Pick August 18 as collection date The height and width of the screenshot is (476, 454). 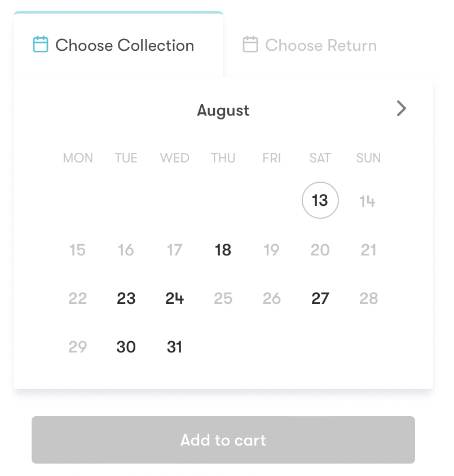pyautogui.click(x=223, y=250)
